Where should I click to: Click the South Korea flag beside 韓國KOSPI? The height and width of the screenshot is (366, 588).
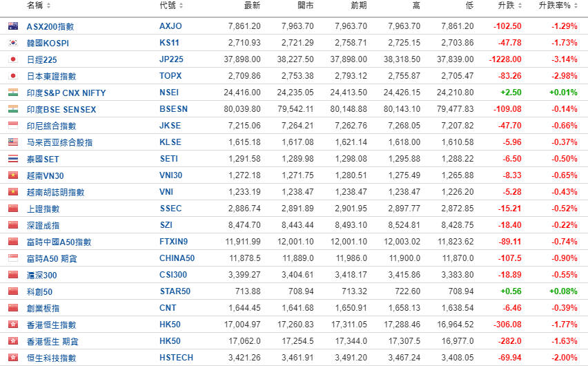12,43
